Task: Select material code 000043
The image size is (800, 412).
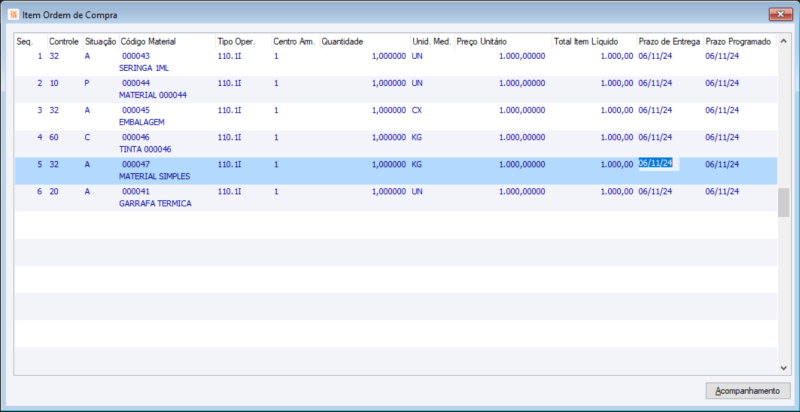Action: point(136,56)
